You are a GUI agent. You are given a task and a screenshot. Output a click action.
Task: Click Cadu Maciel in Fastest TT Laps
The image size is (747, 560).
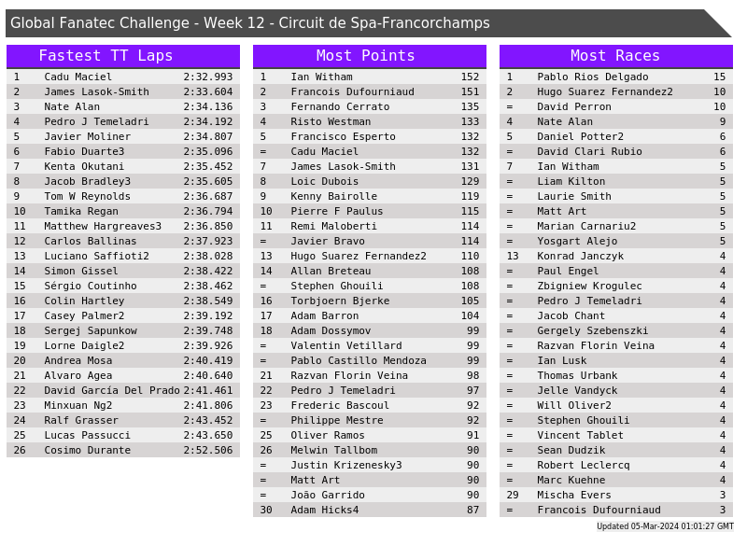[x=78, y=77]
